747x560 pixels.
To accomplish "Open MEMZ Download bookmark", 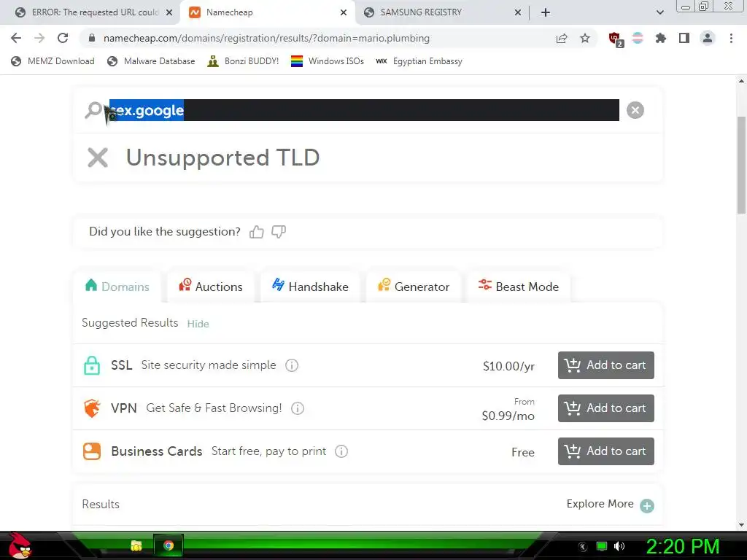I will pyautogui.click(x=53, y=61).
